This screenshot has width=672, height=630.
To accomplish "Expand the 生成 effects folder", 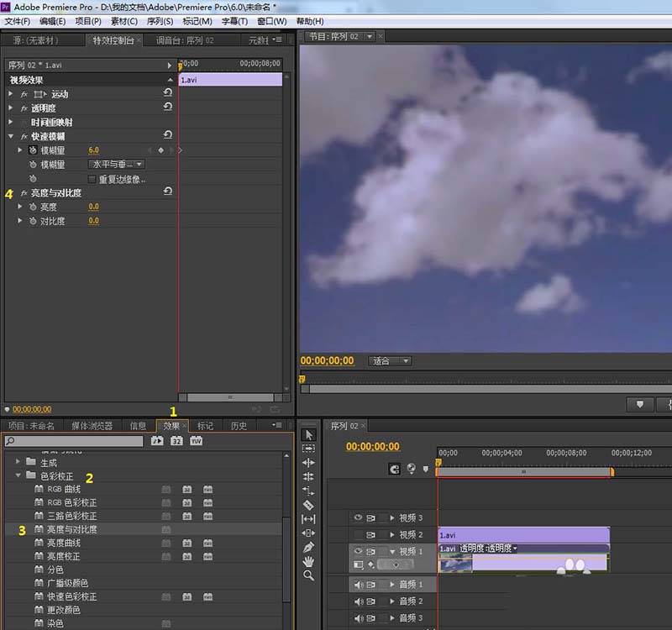I will 18,461.
